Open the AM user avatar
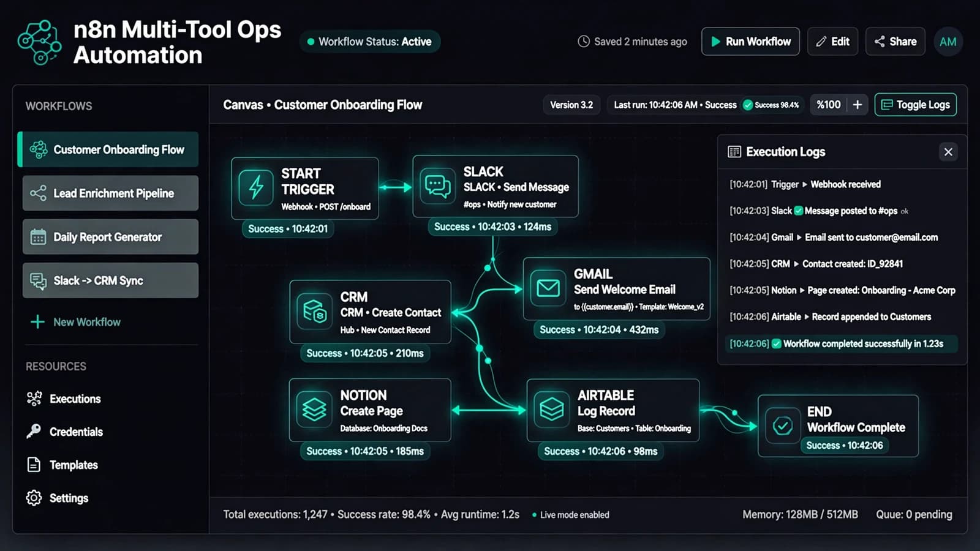The image size is (980, 551). 948,42
